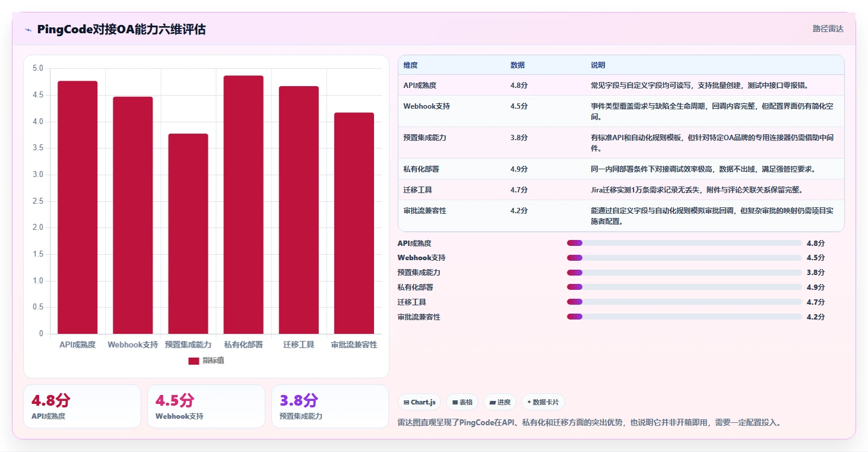Click the 私有化部署 progress bar
Image resolution: width=868 pixels, height=452 pixels.
click(685, 287)
